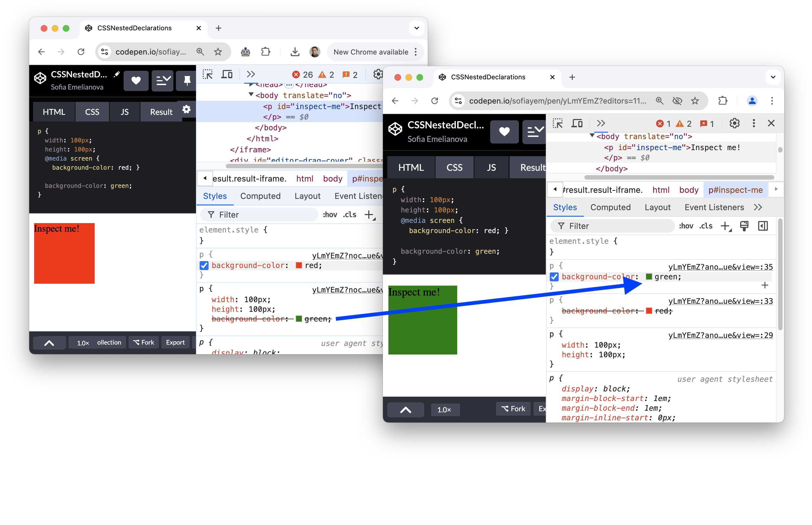Switch to the Computed tab in DevTools

tap(611, 207)
